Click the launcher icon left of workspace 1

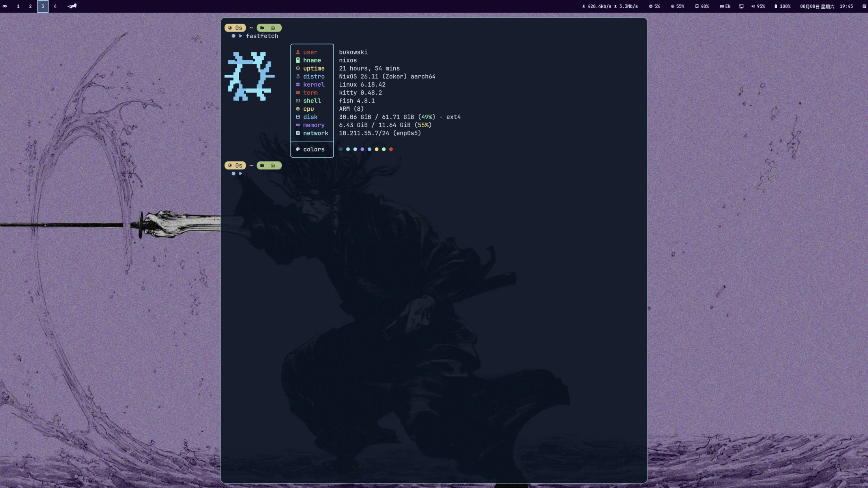coord(5,6)
